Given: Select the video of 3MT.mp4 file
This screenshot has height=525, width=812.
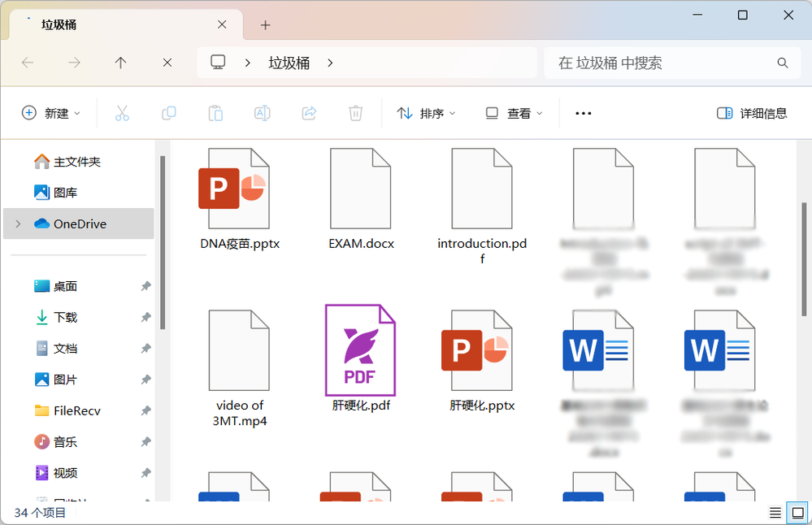Looking at the screenshot, I should pos(239,369).
